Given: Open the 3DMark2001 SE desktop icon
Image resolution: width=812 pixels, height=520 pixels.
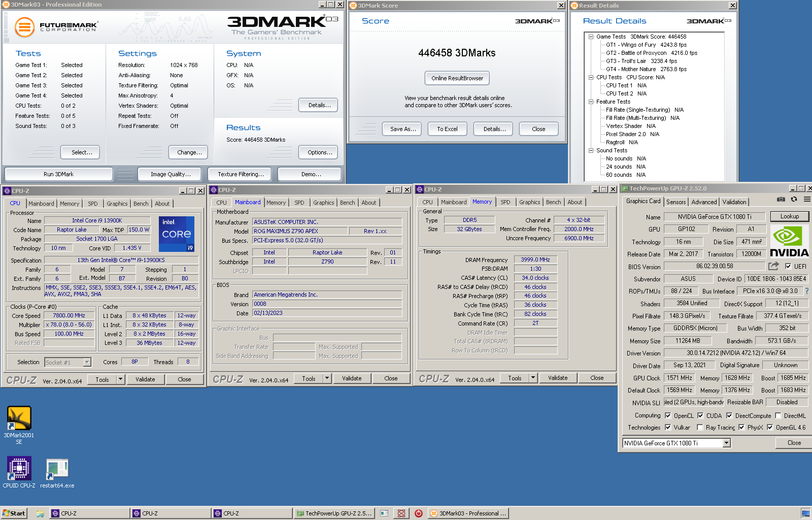Looking at the screenshot, I should click(x=19, y=425).
